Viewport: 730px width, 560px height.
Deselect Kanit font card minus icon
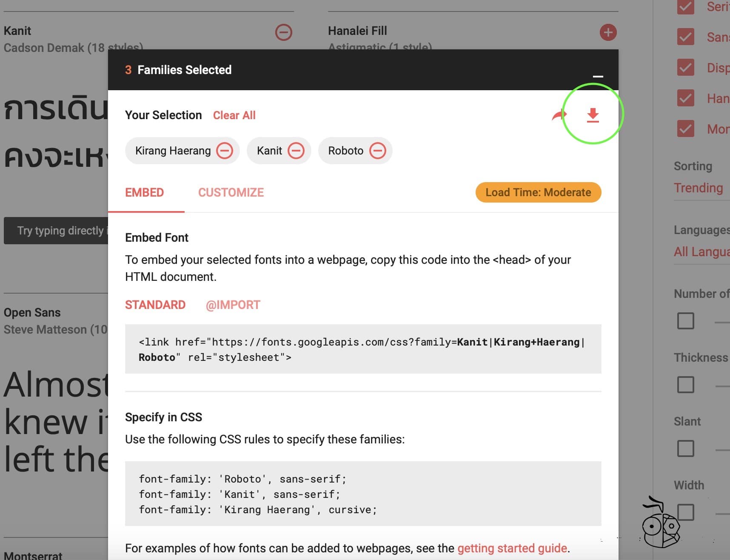(283, 32)
